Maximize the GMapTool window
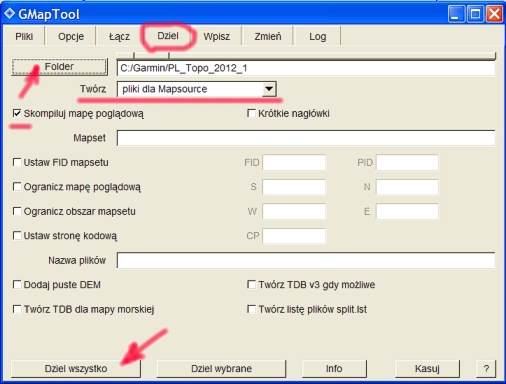 pos(475,14)
